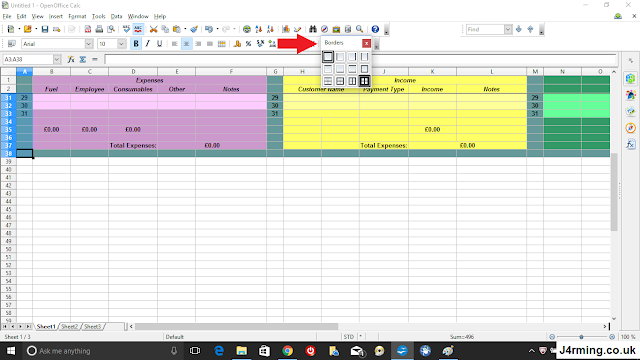Toggle Italic formatting
The width and height of the screenshot is (640, 360).
point(148,44)
